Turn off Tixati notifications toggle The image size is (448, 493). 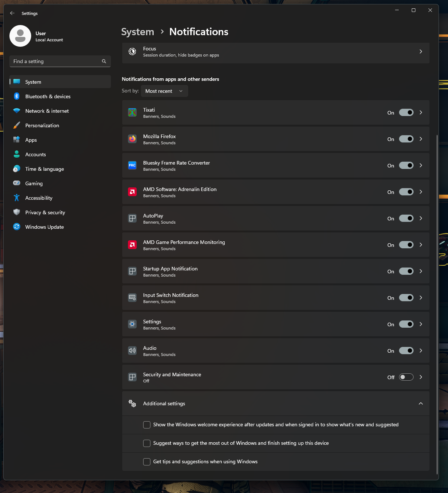406,112
